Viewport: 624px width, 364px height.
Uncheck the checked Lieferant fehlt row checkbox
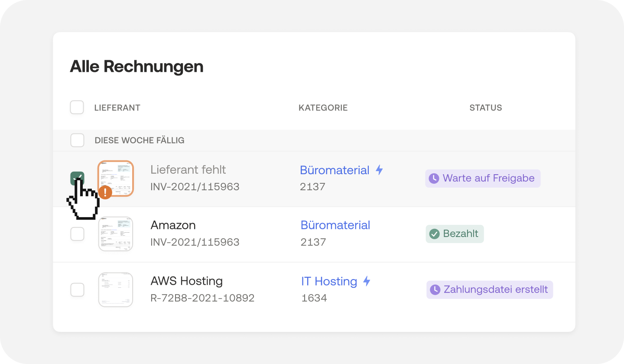(x=77, y=178)
